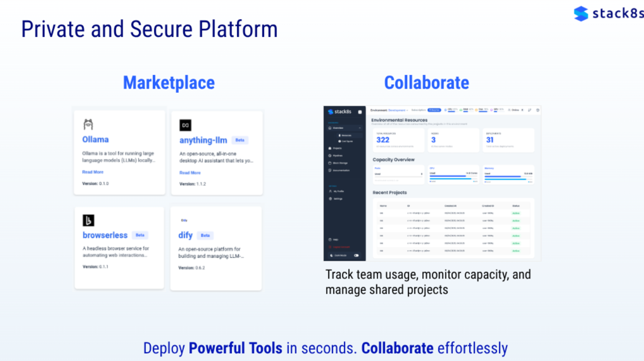This screenshot has height=361, width=644.
Task: Click the Marketplace heading
Action: pos(169,83)
